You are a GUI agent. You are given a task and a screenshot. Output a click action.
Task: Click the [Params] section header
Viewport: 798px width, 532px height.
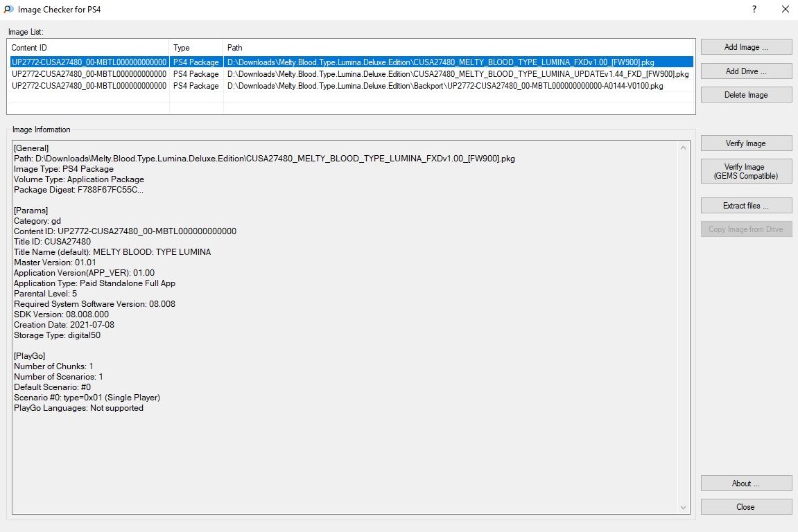[31, 211]
